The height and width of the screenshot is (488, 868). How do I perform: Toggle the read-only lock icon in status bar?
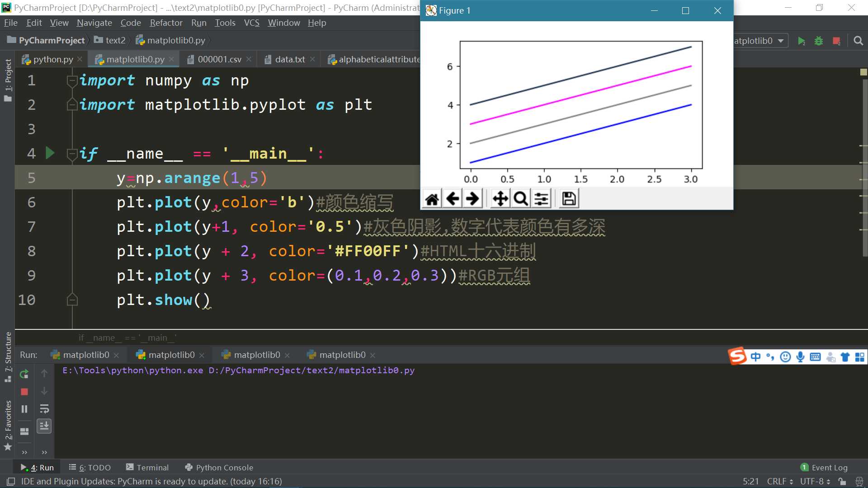[x=842, y=482]
